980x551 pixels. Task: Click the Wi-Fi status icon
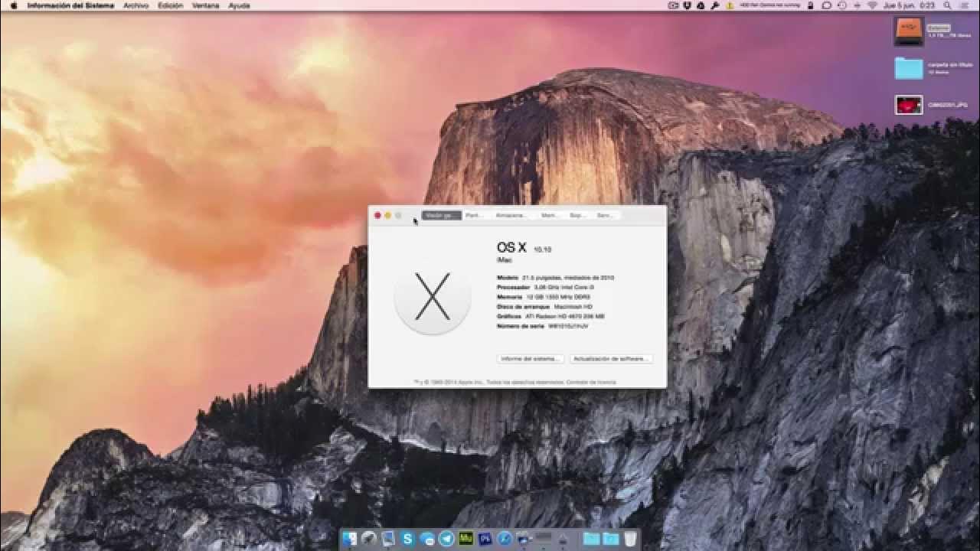pyautogui.click(x=872, y=5)
